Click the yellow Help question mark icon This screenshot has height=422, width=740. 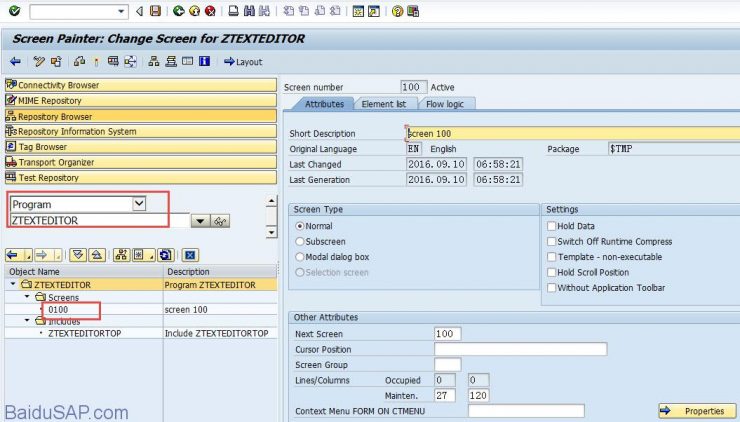coord(397,10)
